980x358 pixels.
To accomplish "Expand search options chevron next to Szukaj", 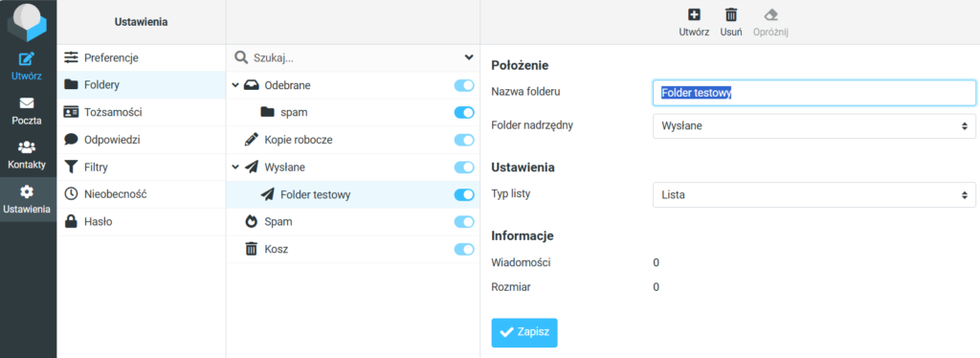I will (x=469, y=57).
